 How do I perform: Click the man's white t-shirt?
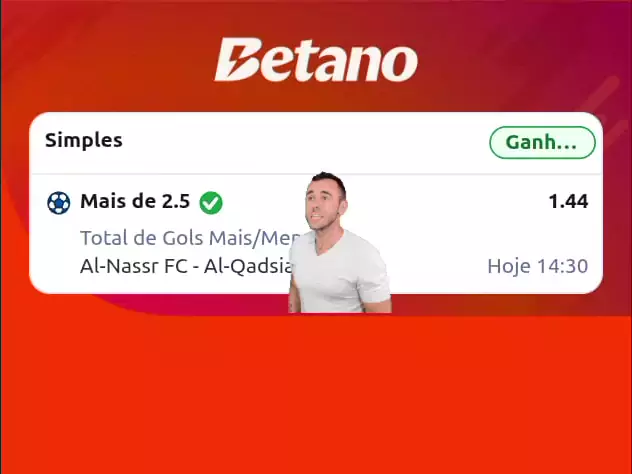[x=340, y=272]
